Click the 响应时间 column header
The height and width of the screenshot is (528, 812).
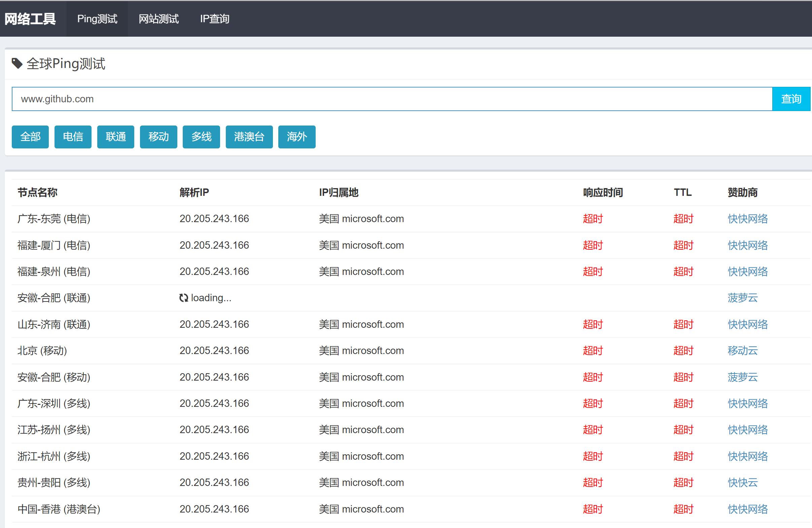[x=603, y=192]
